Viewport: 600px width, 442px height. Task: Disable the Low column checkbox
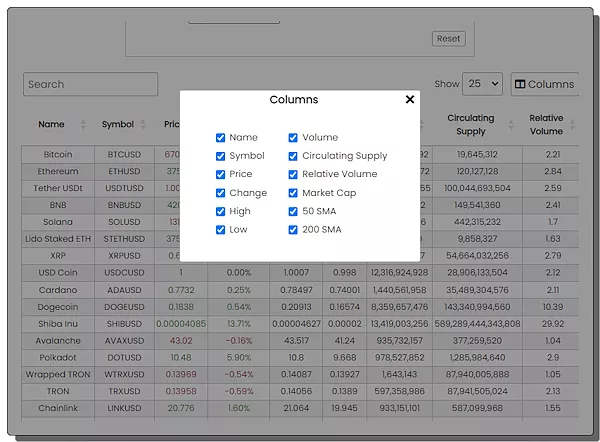tap(220, 230)
